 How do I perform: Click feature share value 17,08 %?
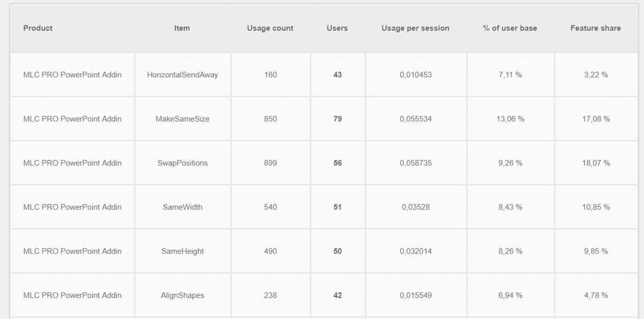596,119
